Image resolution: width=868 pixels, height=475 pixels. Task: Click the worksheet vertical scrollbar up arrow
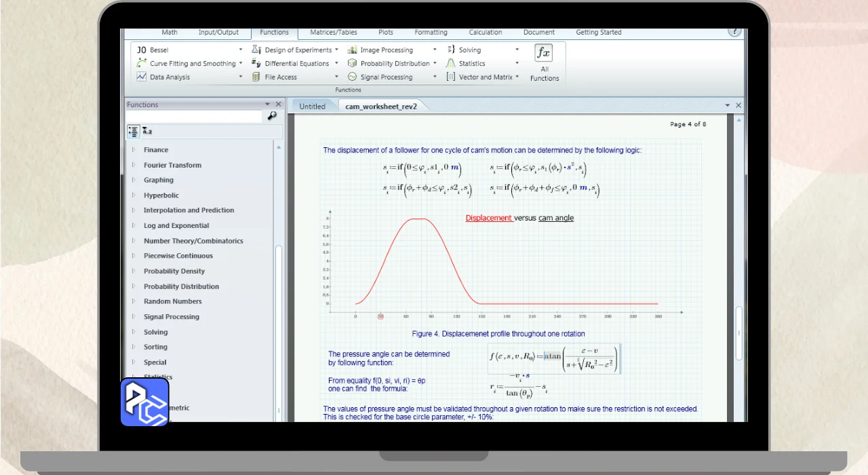(x=738, y=119)
